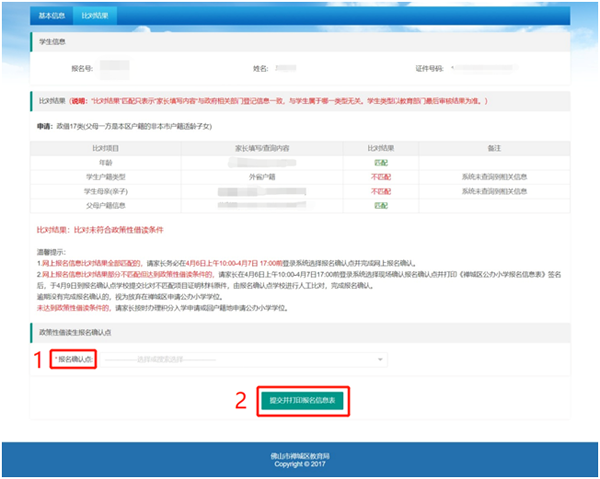Click the 佛山市禅城区教育局 footer text
600x479 pixels.
point(300,455)
